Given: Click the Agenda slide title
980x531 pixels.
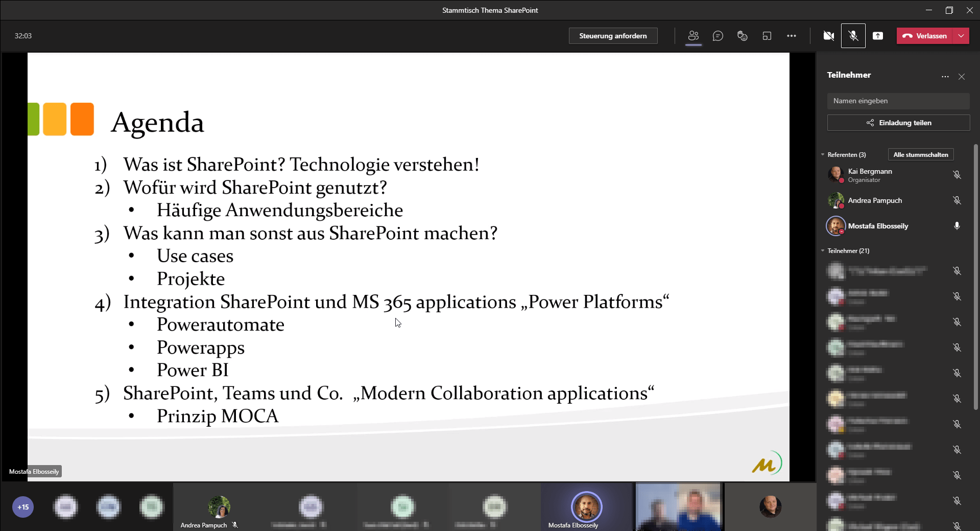Looking at the screenshot, I should tap(157, 123).
